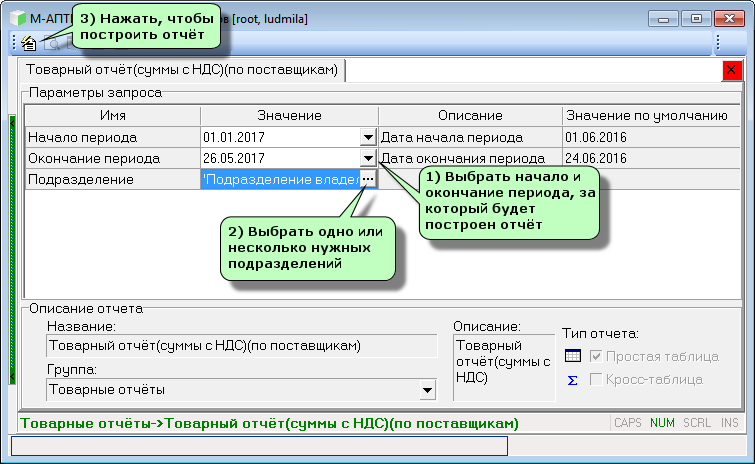Click the bottom progress bar field
The width and height of the screenshot is (755, 464).
click(x=260, y=446)
